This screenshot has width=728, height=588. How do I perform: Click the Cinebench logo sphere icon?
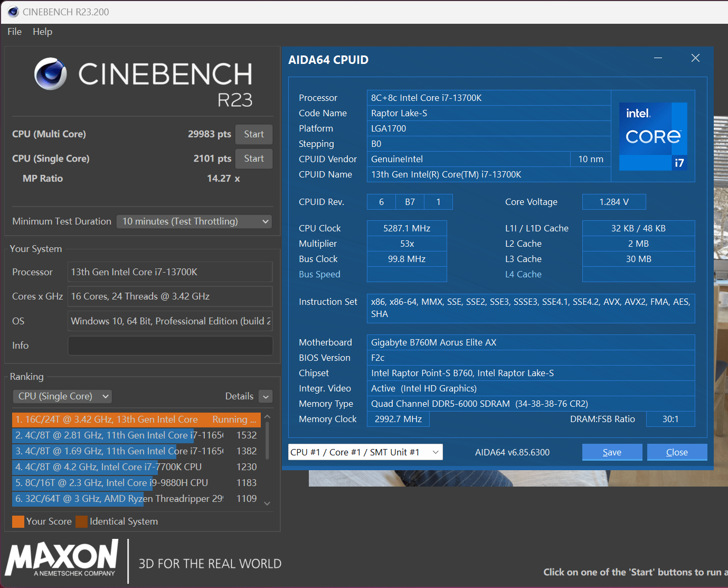pyautogui.click(x=51, y=74)
